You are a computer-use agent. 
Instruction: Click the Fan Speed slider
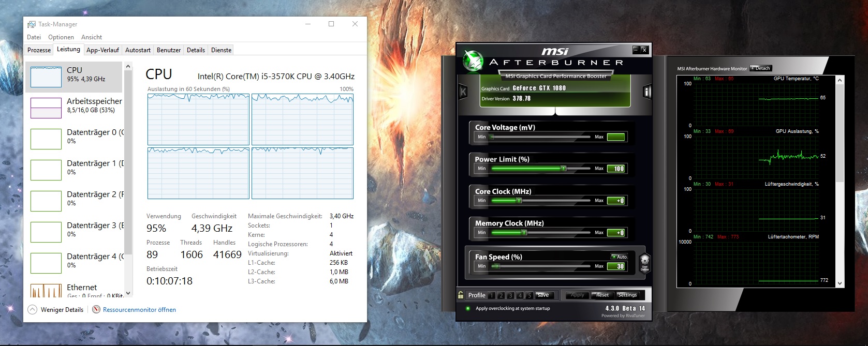[540, 266]
